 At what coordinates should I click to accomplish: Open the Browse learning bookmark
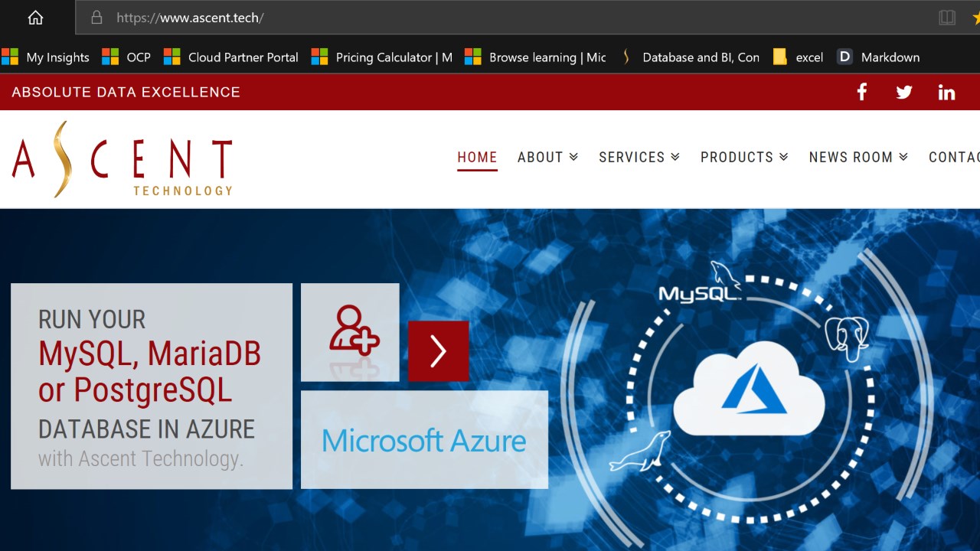[535, 57]
